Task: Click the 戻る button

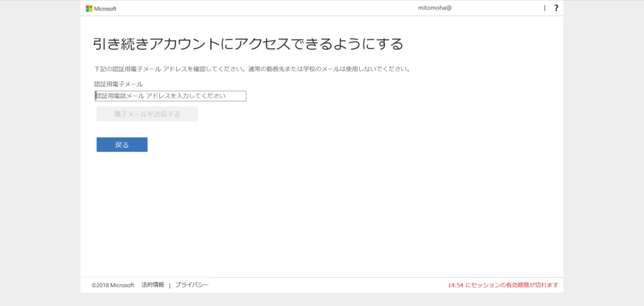Action: point(122,145)
